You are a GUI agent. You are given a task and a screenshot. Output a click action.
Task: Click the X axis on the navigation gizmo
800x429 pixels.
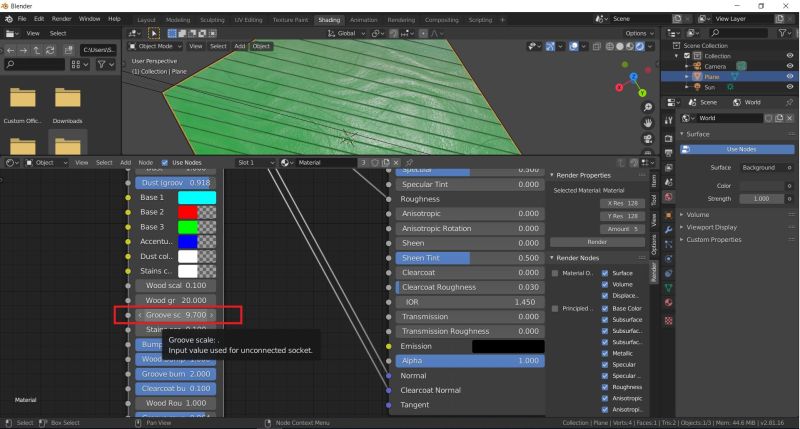tap(619, 87)
